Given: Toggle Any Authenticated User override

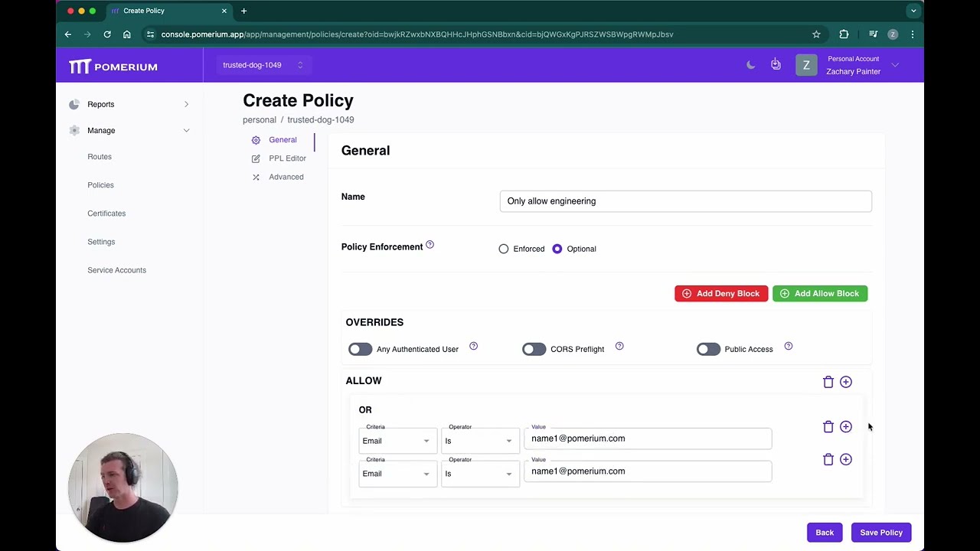Looking at the screenshot, I should 360,349.
